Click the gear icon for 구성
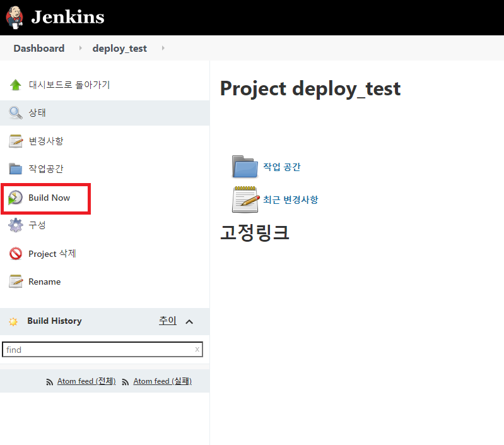Image resolution: width=504 pixels, height=445 pixels. click(x=15, y=225)
